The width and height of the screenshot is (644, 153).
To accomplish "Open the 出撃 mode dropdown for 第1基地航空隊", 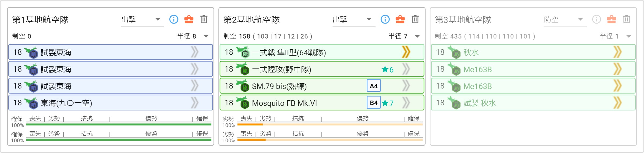I will (142, 20).
